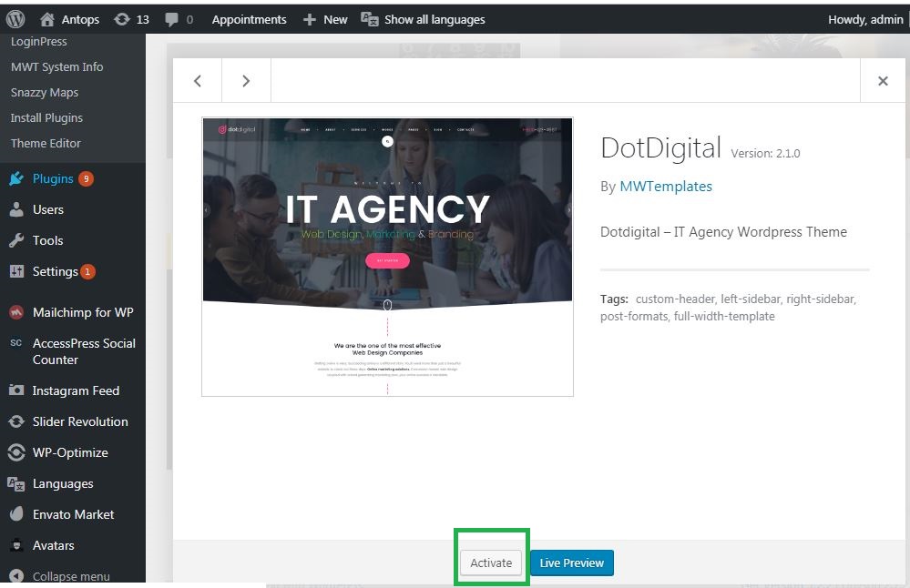Open the Howdy, admin account menu
This screenshot has width=910, height=588.
tap(865, 20)
